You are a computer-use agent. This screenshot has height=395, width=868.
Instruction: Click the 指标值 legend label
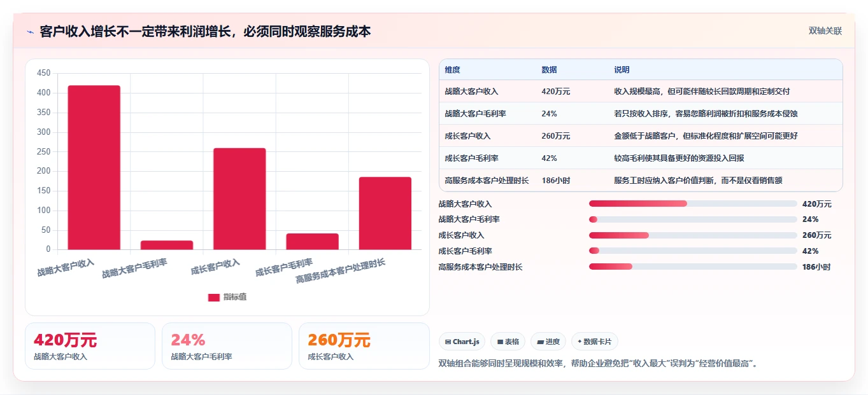coord(235,297)
